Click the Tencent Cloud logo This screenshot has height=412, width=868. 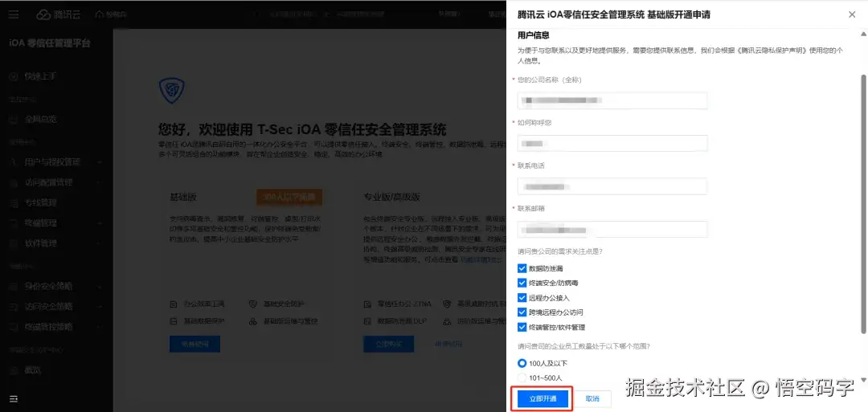click(x=59, y=15)
